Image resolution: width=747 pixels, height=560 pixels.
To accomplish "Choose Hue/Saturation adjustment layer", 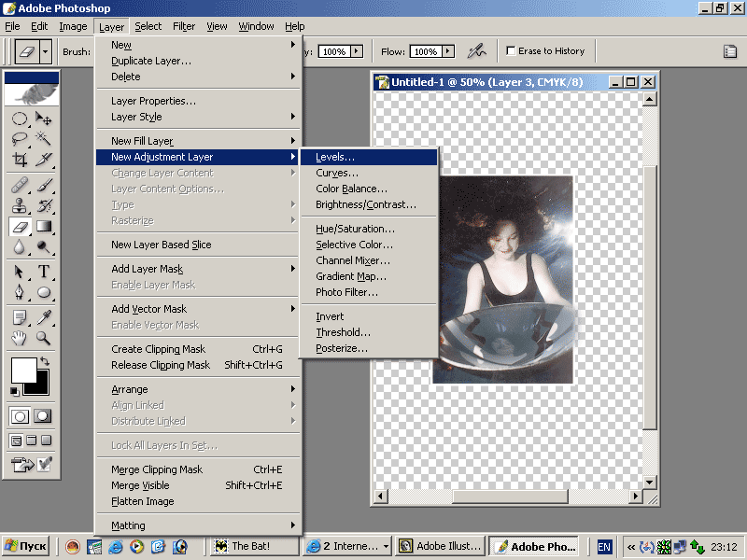I will pyautogui.click(x=369, y=229).
